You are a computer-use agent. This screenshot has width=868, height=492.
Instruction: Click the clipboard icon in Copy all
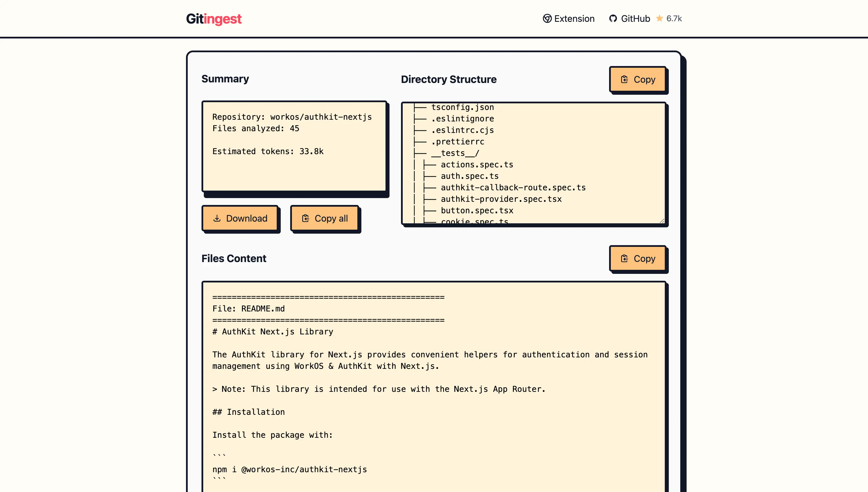305,218
